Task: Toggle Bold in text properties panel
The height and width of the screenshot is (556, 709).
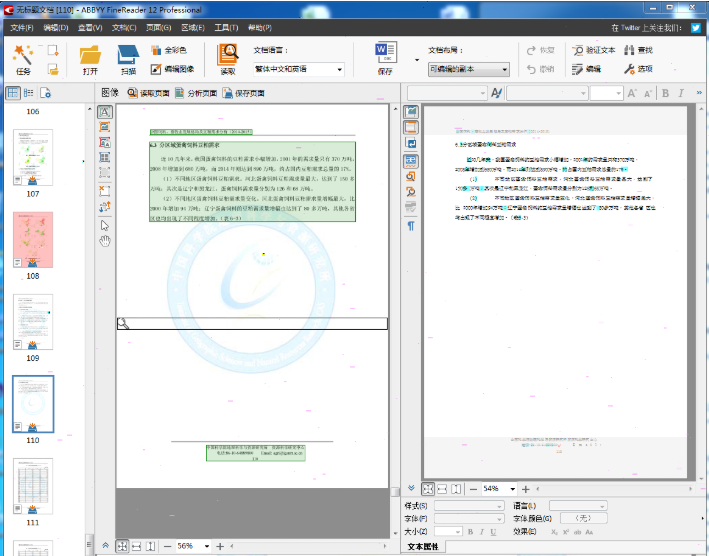Action: [x=470, y=532]
